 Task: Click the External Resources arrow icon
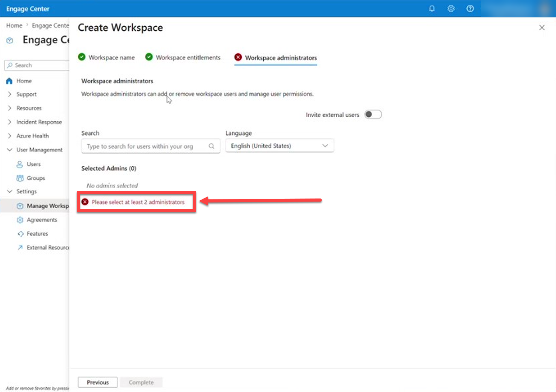click(20, 247)
